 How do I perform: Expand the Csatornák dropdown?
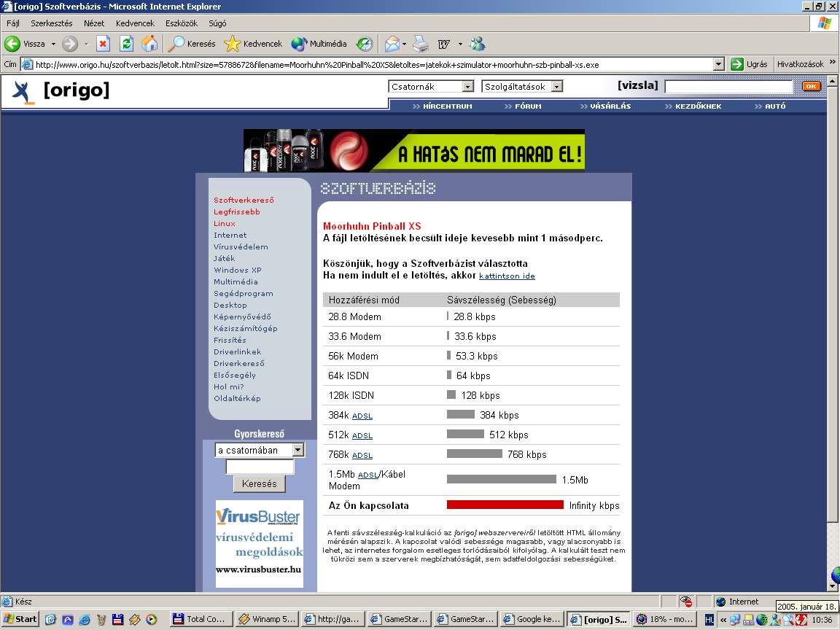(x=467, y=86)
